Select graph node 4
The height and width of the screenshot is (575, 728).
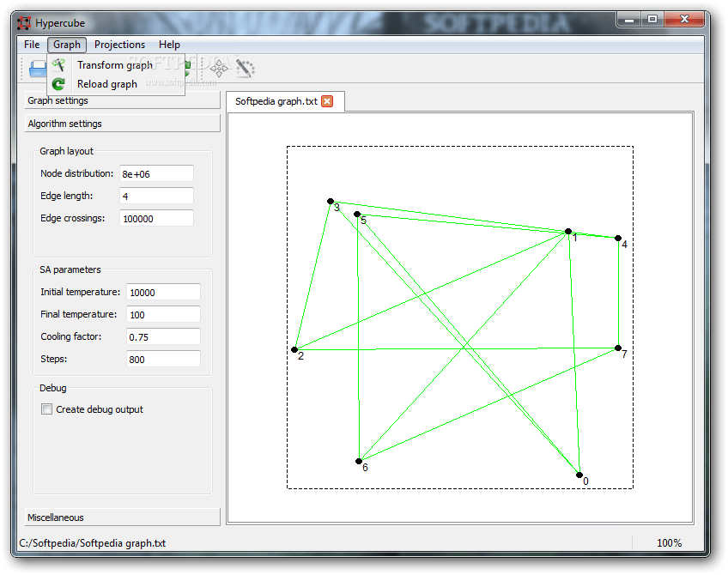(618, 238)
